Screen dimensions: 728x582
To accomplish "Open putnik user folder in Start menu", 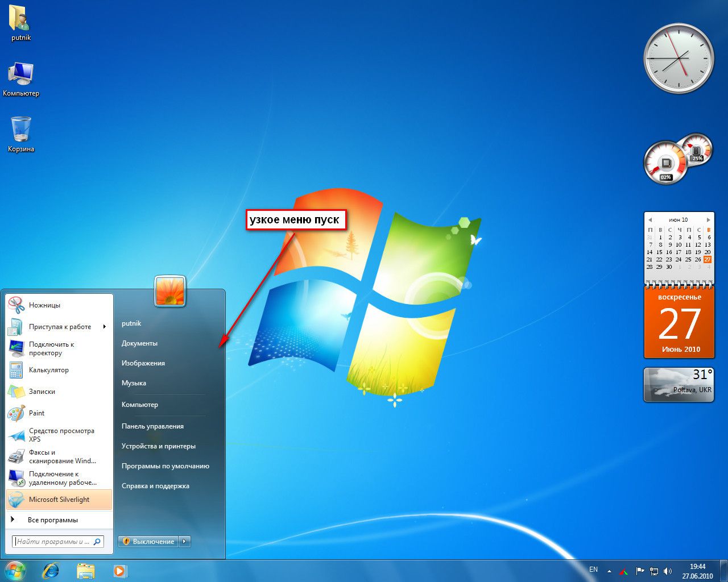I will coord(131,323).
